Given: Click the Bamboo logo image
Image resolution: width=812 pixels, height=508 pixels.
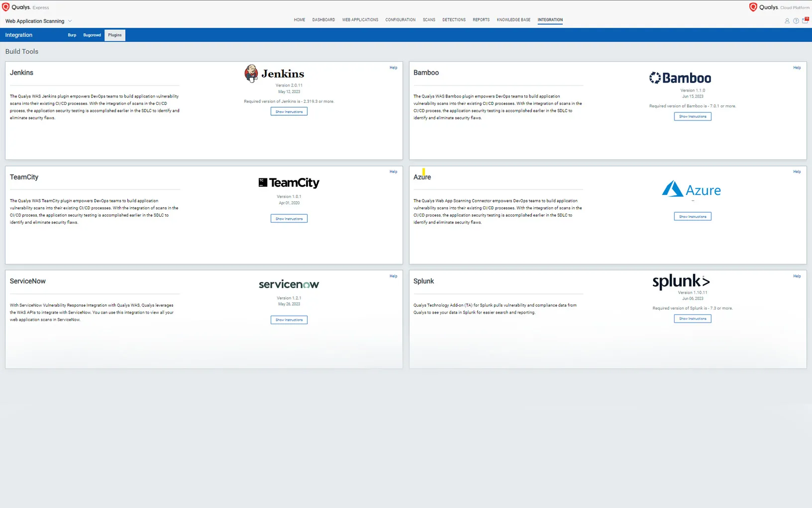Looking at the screenshot, I should (x=680, y=78).
